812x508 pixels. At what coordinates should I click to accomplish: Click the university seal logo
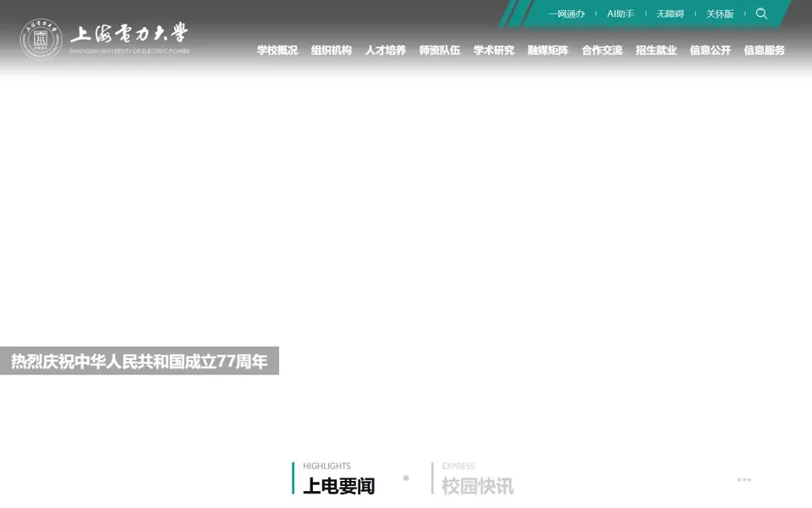coord(41,40)
